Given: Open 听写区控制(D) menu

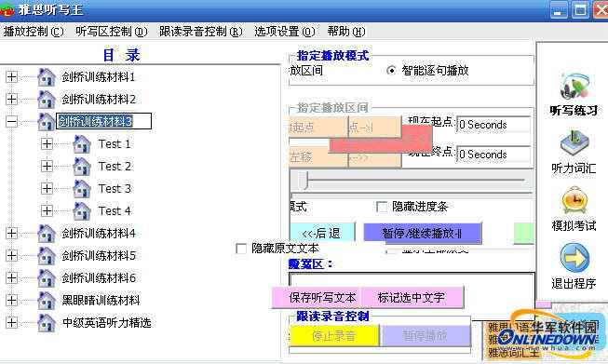Looking at the screenshot, I should [112, 32].
